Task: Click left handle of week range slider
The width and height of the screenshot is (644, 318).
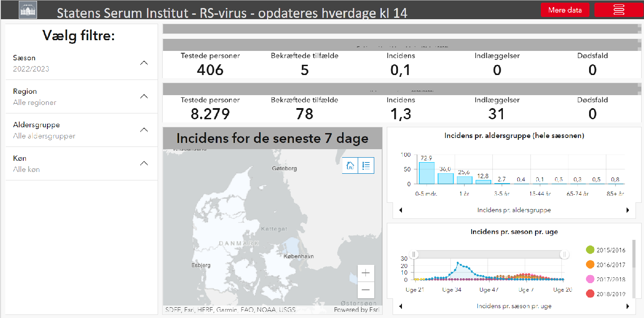Action: point(414,255)
